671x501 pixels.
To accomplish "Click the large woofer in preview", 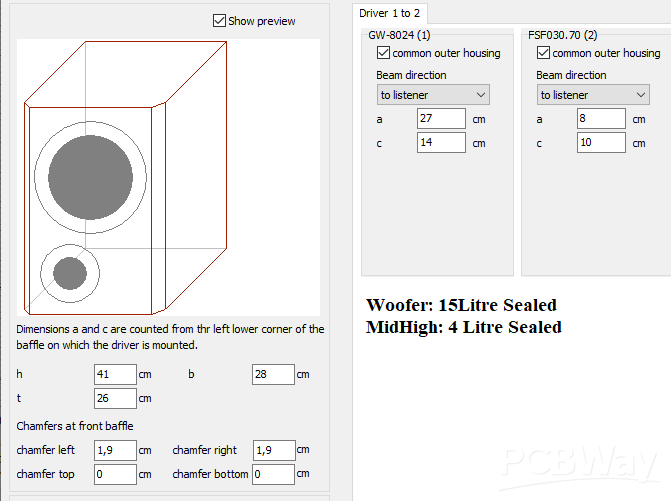I will pos(90,171).
